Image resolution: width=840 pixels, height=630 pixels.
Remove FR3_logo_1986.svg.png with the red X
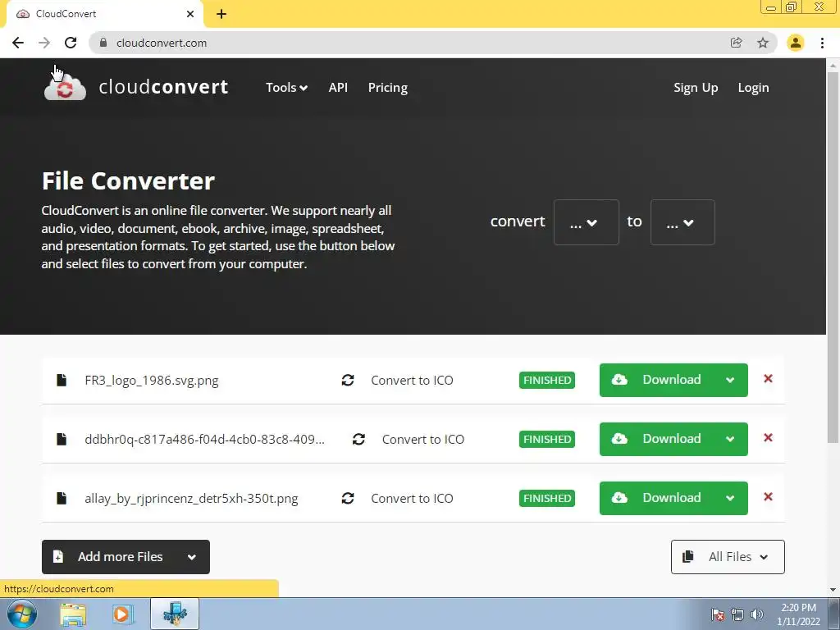click(x=768, y=379)
